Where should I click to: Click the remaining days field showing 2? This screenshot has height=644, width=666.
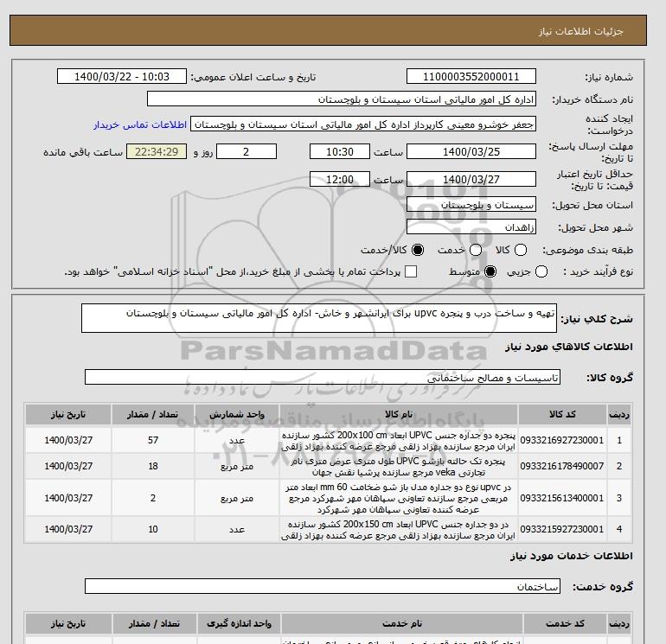coord(247,152)
